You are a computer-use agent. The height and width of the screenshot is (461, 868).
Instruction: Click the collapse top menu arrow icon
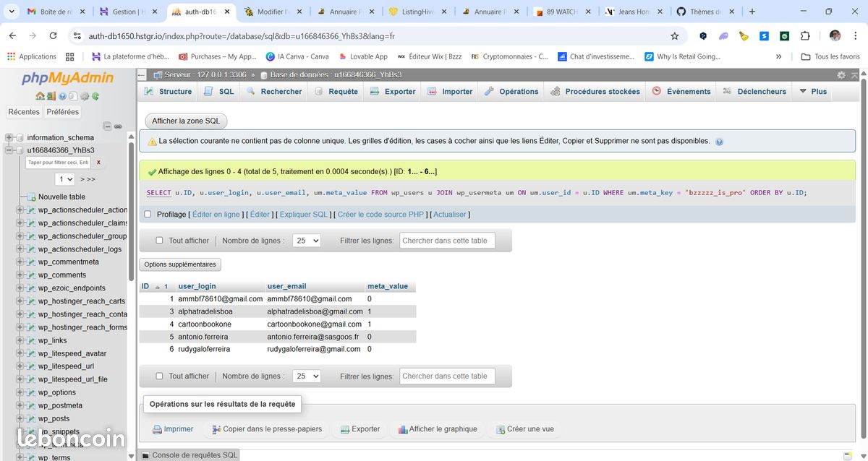(855, 74)
